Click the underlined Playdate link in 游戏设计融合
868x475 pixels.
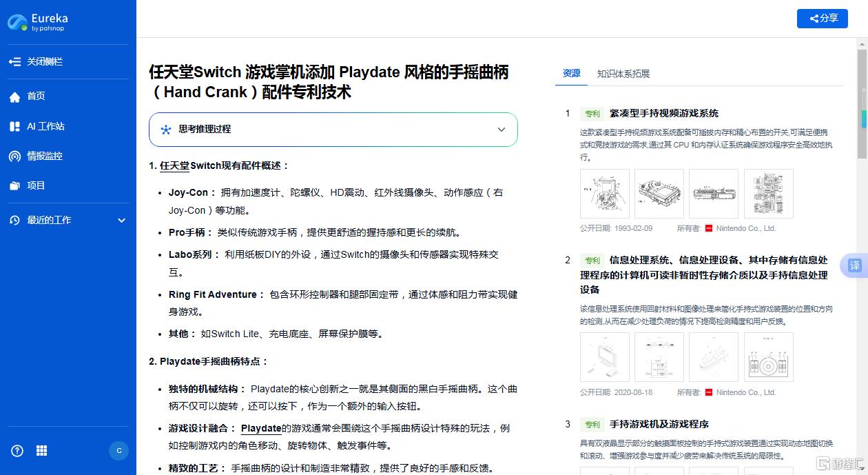pyautogui.click(x=261, y=429)
